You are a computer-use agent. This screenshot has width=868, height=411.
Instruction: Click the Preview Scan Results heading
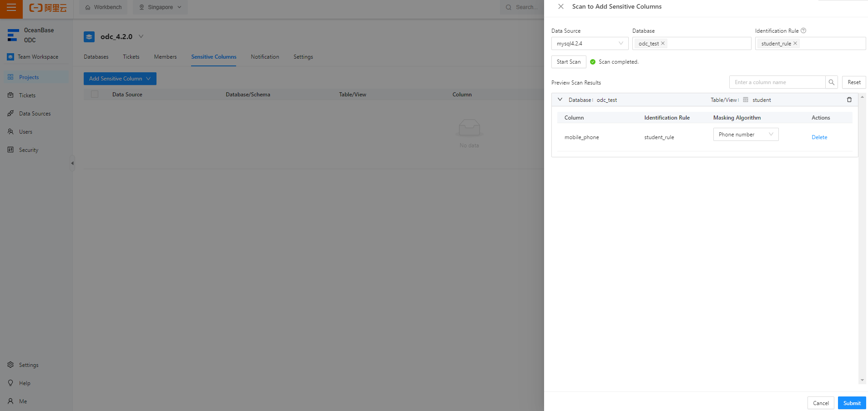tap(576, 83)
